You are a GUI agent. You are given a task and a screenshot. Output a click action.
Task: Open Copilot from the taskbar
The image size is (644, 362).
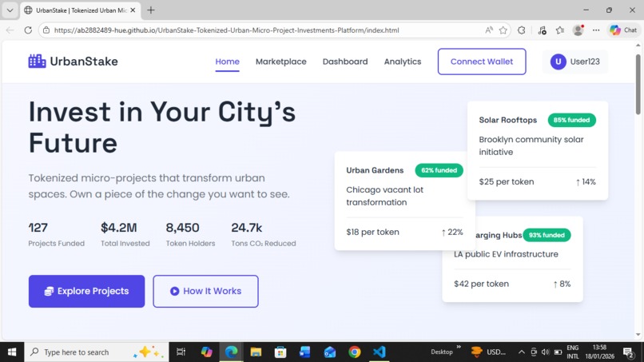click(x=207, y=352)
